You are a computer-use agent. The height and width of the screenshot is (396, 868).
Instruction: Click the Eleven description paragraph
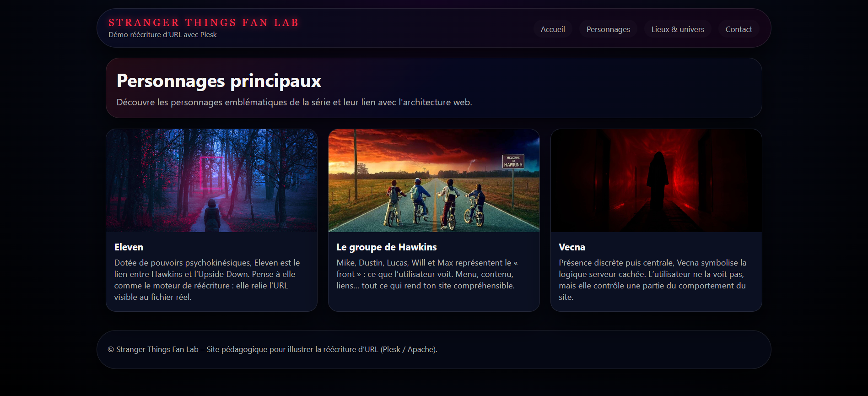tap(207, 280)
